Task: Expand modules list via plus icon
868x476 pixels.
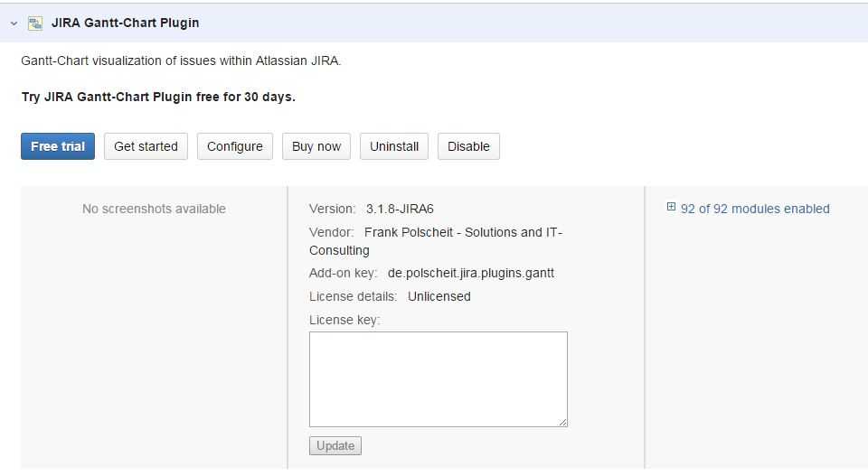Action: 671,207
